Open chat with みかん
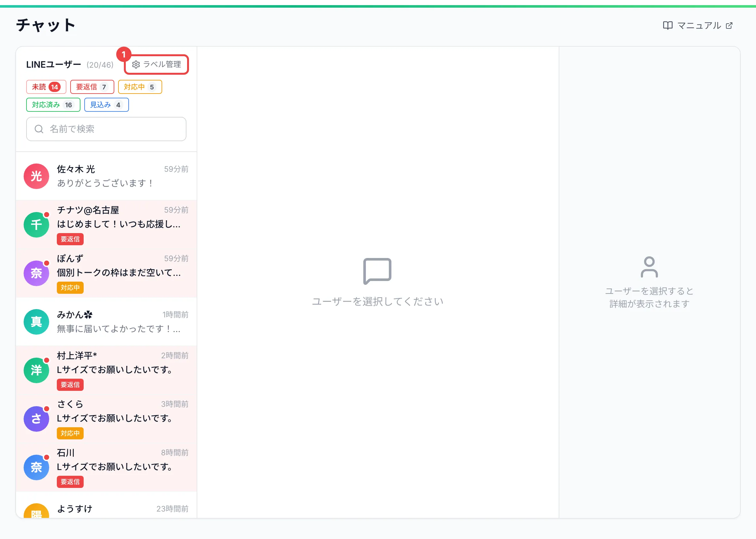The height and width of the screenshot is (539, 756). 106,322
